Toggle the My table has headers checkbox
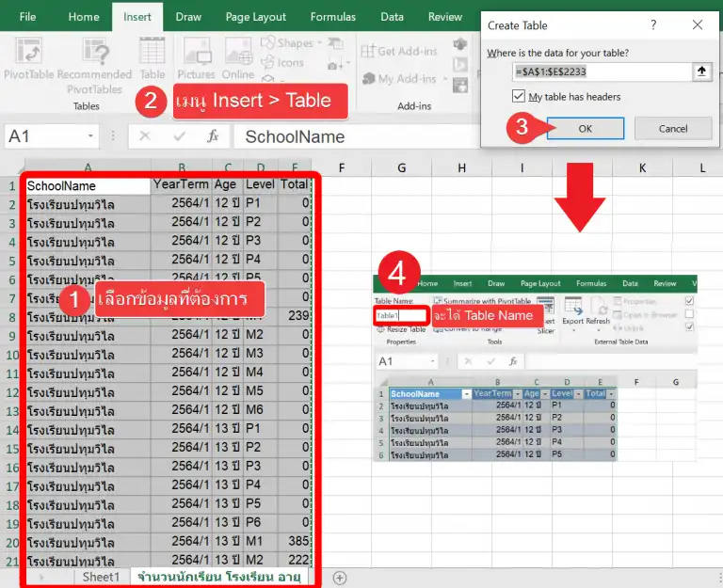This screenshot has width=723, height=588. coord(519,96)
